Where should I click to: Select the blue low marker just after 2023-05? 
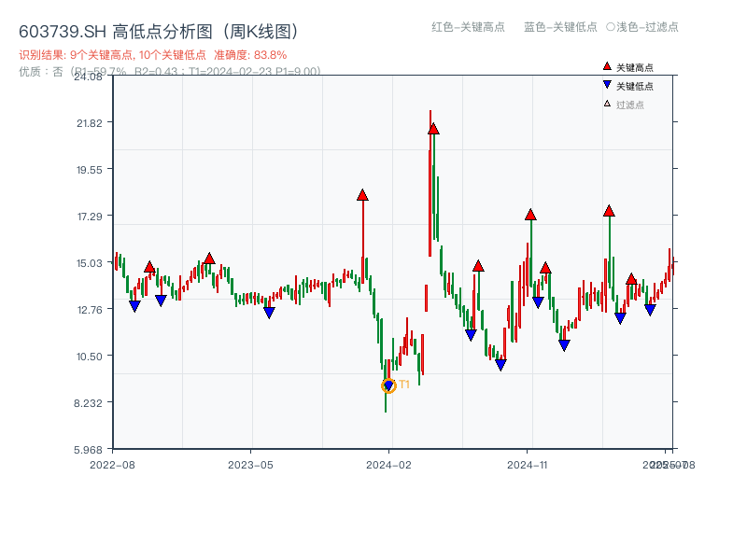[x=269, y=313]
